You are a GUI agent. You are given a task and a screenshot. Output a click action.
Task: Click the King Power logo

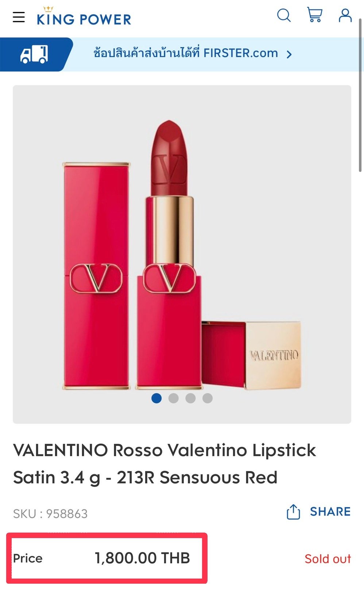coord(84,16)
